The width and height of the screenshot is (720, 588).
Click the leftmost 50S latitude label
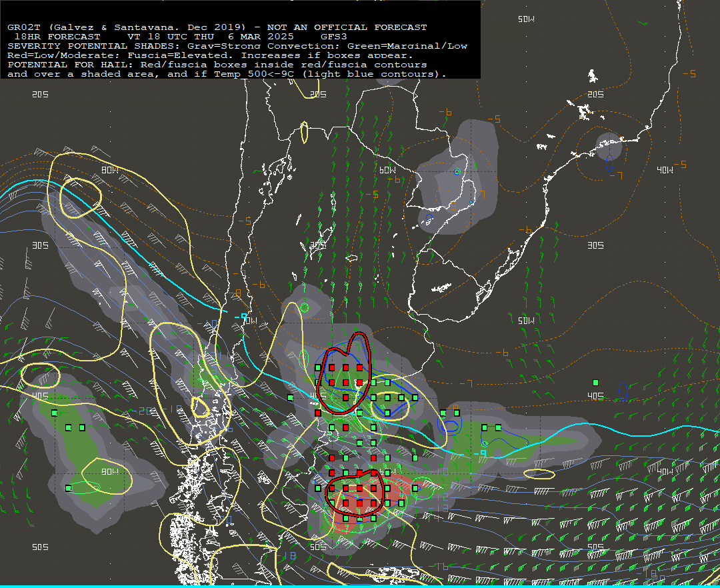(40, 547)
